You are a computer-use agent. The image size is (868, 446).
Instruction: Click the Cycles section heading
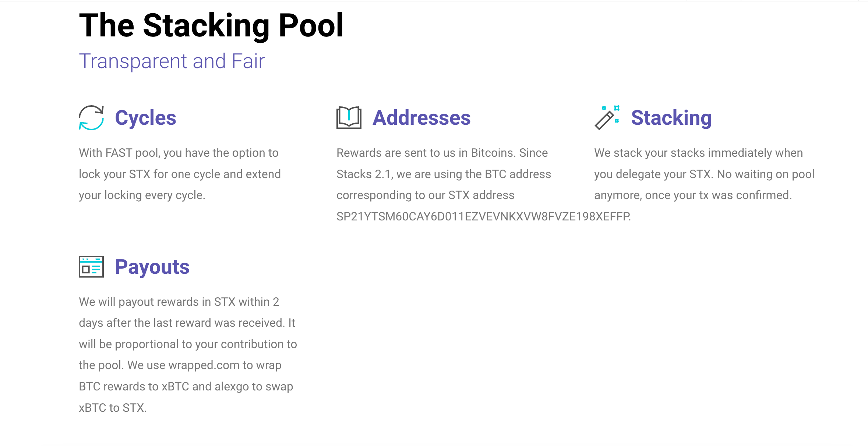coord(145,118)
